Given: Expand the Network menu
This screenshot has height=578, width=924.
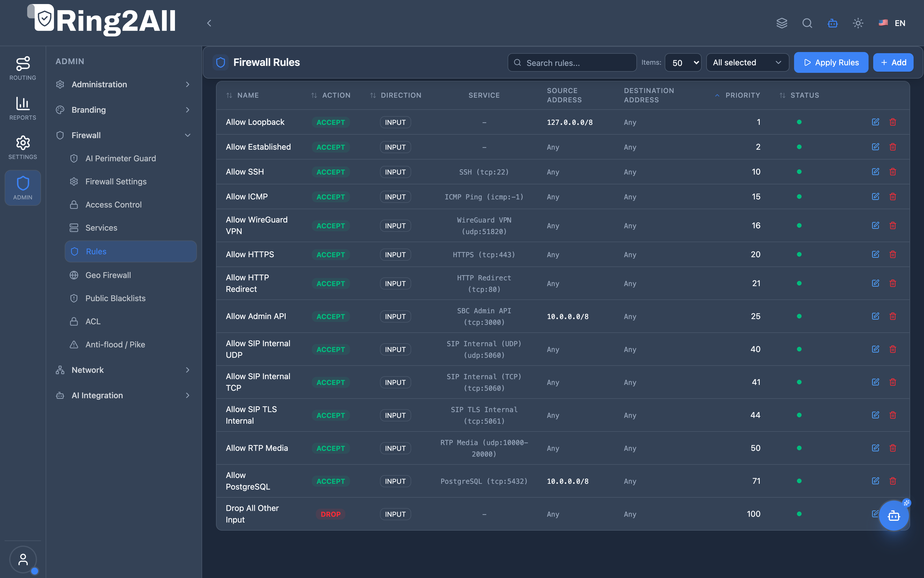Looking at the screenshot, I should 123,370.
